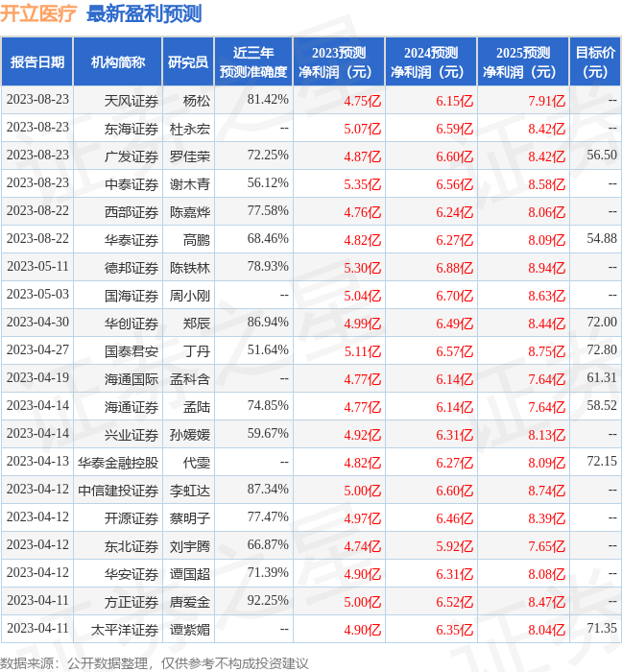Click target price 72.00
Viewport: 622px width, 672px height.
(602, 323)
